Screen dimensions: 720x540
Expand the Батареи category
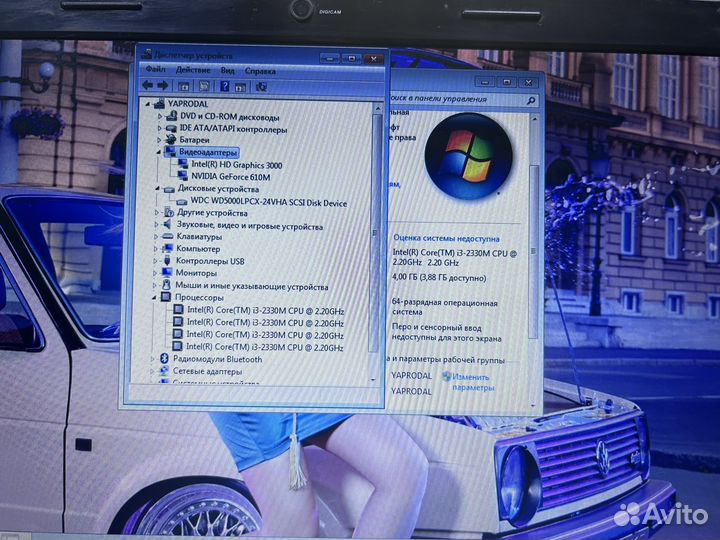(159, 140)
